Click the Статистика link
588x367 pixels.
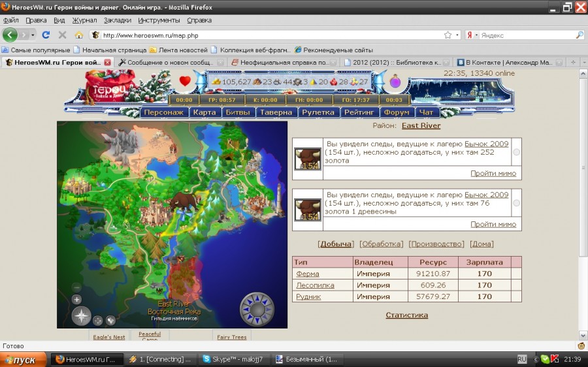(x=406, y=315)
